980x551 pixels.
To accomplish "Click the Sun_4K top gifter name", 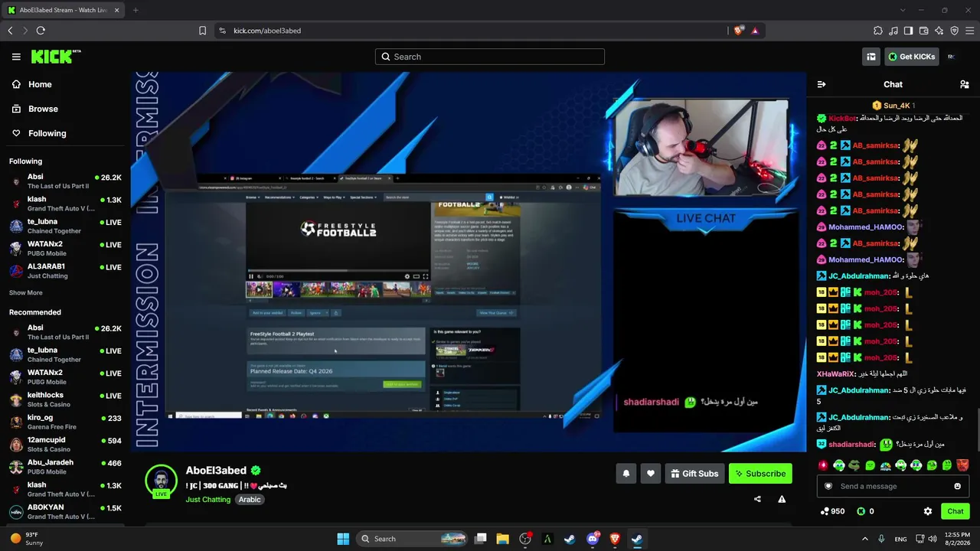I will [x=897, y=106].
